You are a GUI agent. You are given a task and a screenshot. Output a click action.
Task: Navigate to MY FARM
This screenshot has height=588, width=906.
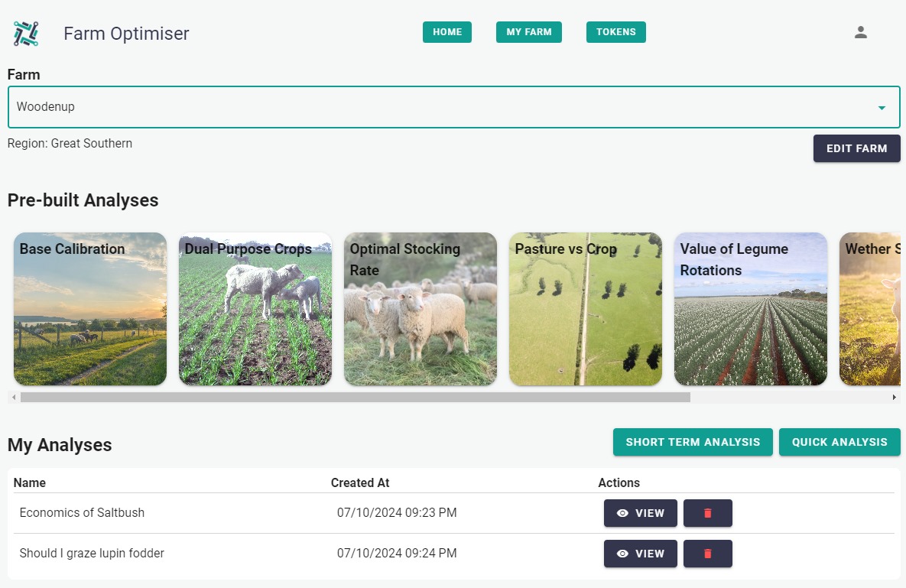(x=528, y=32)
